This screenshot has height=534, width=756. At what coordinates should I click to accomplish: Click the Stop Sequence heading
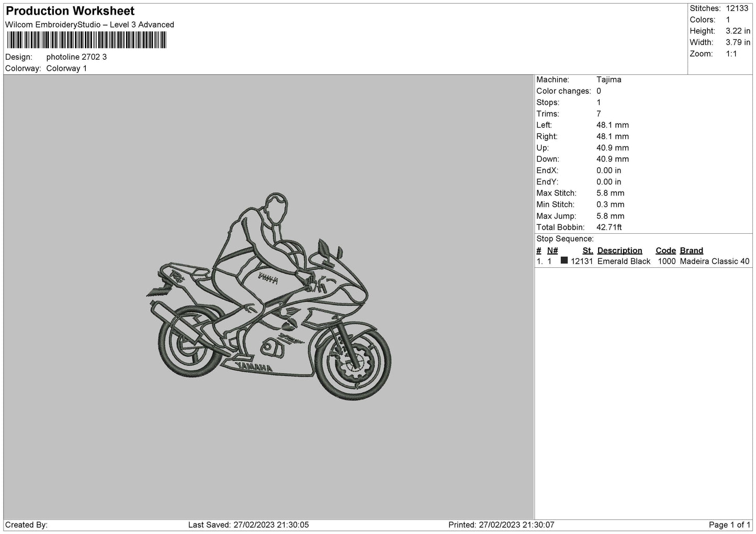tap(565, 239)
